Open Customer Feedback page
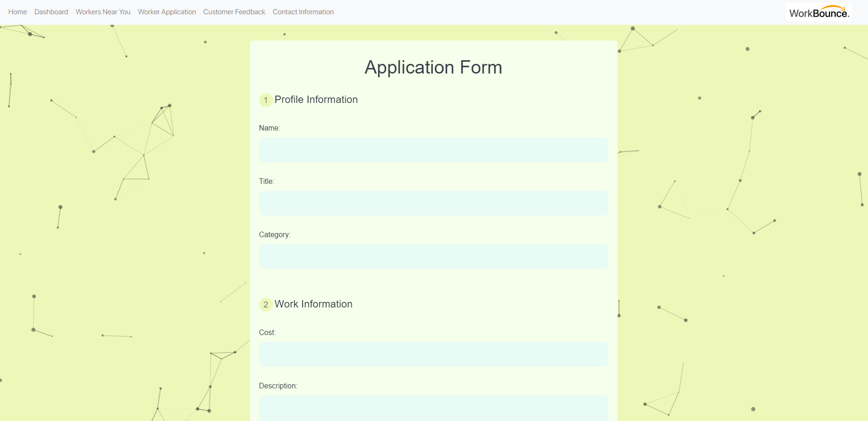Viewport: 868px width, 421px height. click(234, 12)
